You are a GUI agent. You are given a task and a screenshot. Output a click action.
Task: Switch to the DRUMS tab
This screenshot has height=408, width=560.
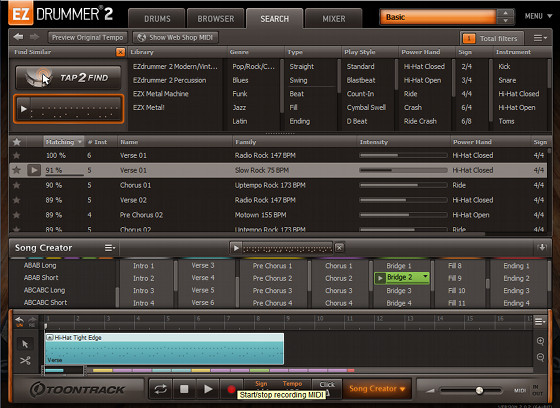coord(157,19)
